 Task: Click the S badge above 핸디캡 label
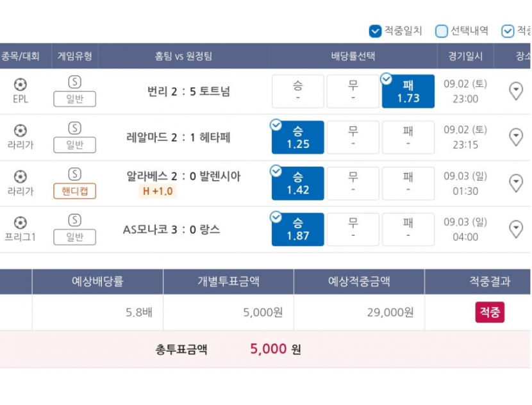click(74, 174)
